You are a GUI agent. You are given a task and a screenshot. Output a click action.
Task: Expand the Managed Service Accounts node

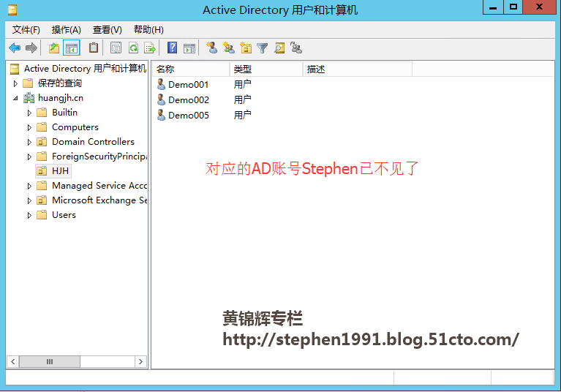click(29, 186)
